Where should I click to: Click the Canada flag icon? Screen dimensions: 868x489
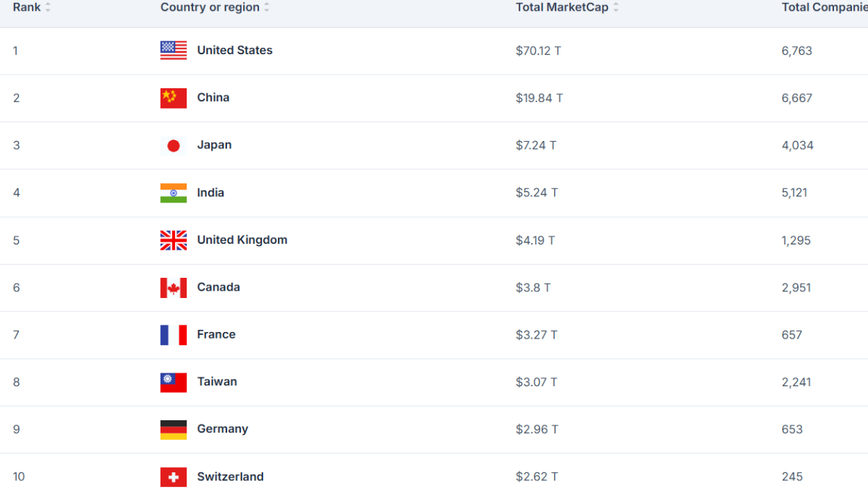coord(174,287)
